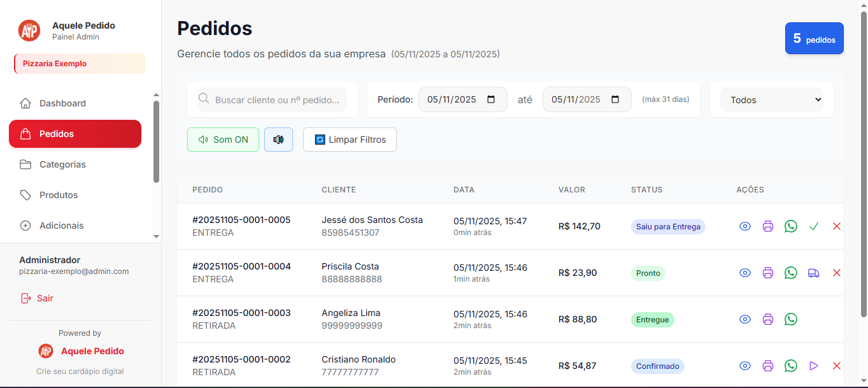Print order #20251105-0001-0005
The height and width of the screenshot is (388, 868).
tap(767, 226)
